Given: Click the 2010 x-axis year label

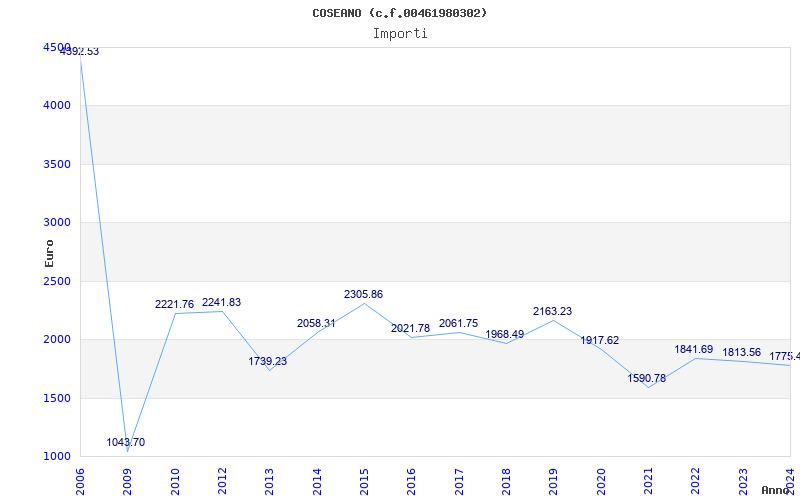Looking at the screenshot, I should tap(175, 481).
